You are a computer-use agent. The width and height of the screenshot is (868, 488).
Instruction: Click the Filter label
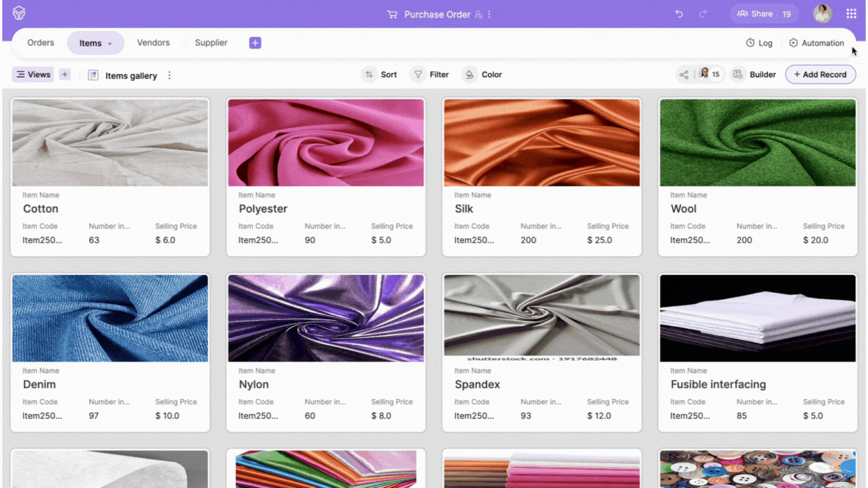click(x=439, y=74)
